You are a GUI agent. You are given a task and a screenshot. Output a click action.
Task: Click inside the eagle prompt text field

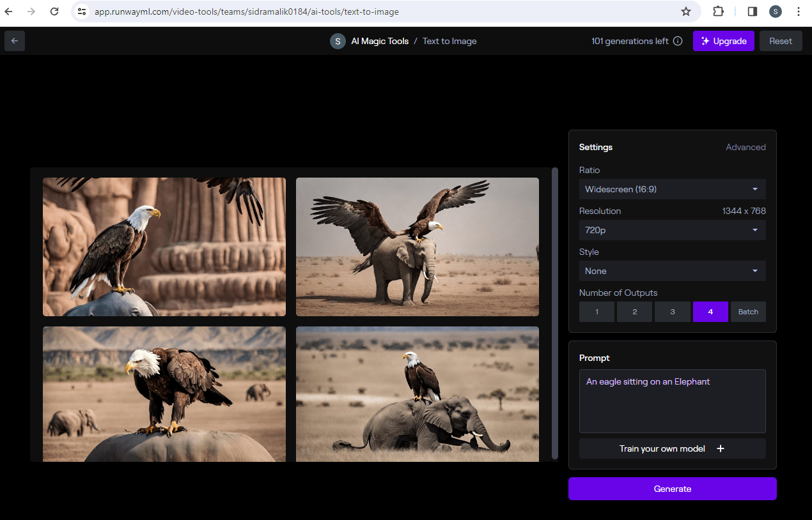pos(672,401)
